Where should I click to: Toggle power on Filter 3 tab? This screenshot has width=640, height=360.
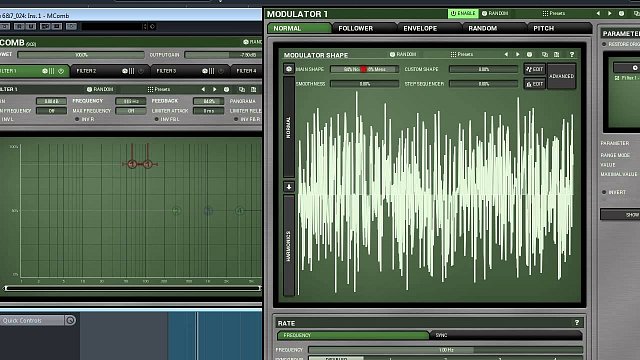pyautogui.click(x=221, y=71)
